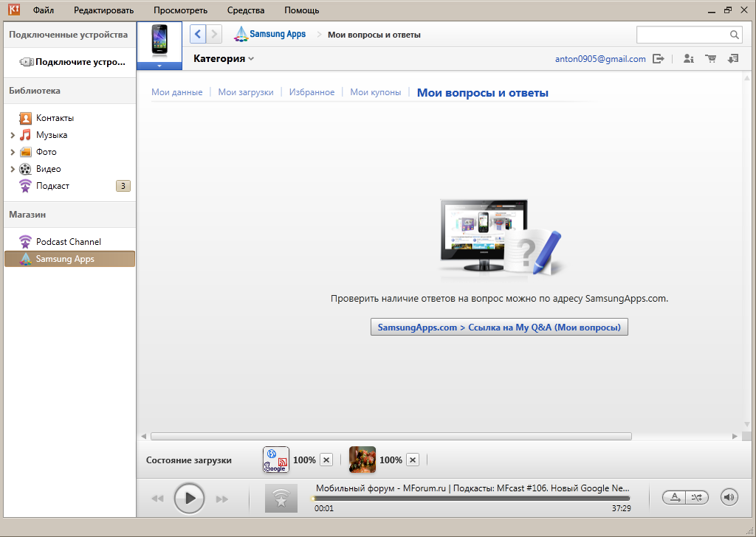This screenshot has height=537, width=756.
Task: Skip to the next track
Action: [x=221, y=499]
